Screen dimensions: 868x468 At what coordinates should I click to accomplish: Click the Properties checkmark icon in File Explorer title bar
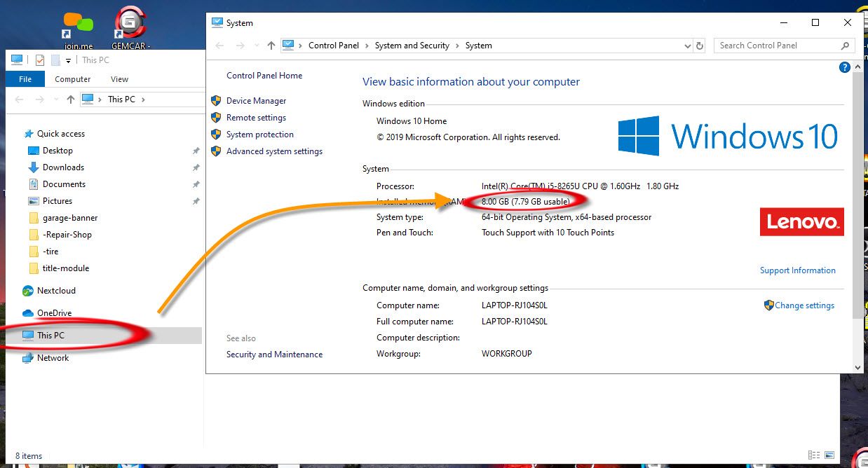[39, 60]
